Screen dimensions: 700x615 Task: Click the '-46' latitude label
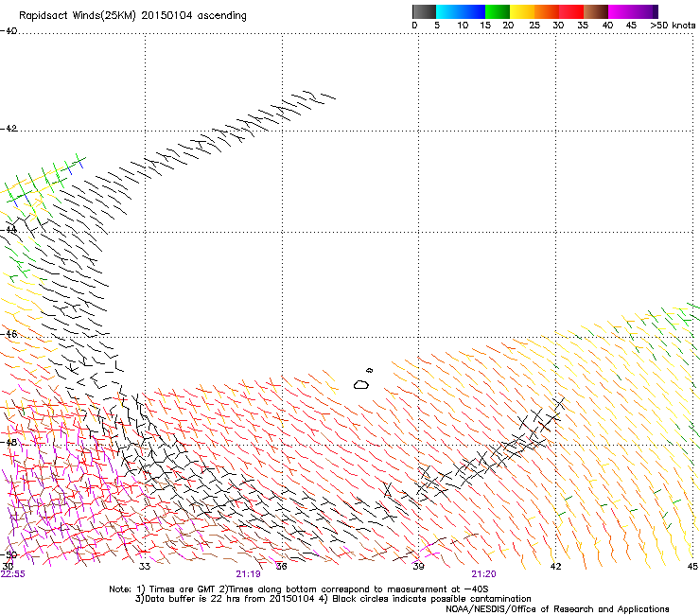tap(9, 334)
